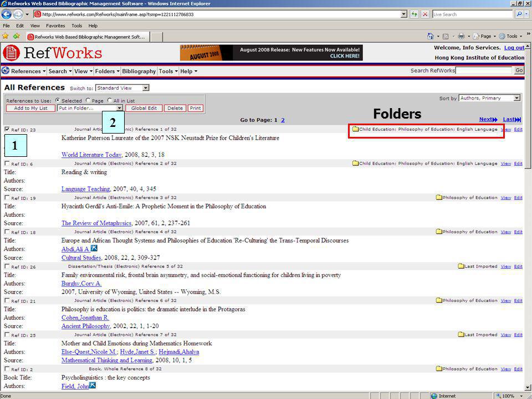Open the folder icon for Ref ID 19
Image resolution: width=532 pixels, height=399 pixels.
439,197
